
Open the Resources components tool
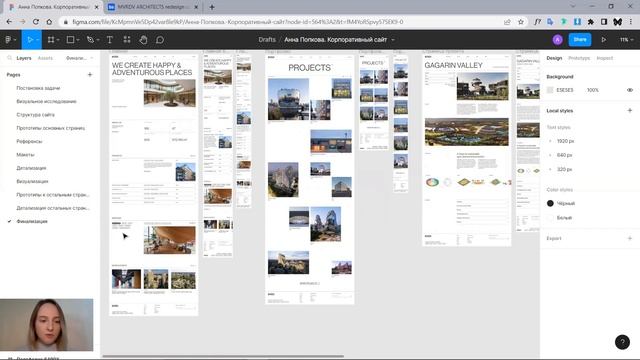[x=127, y=40]
